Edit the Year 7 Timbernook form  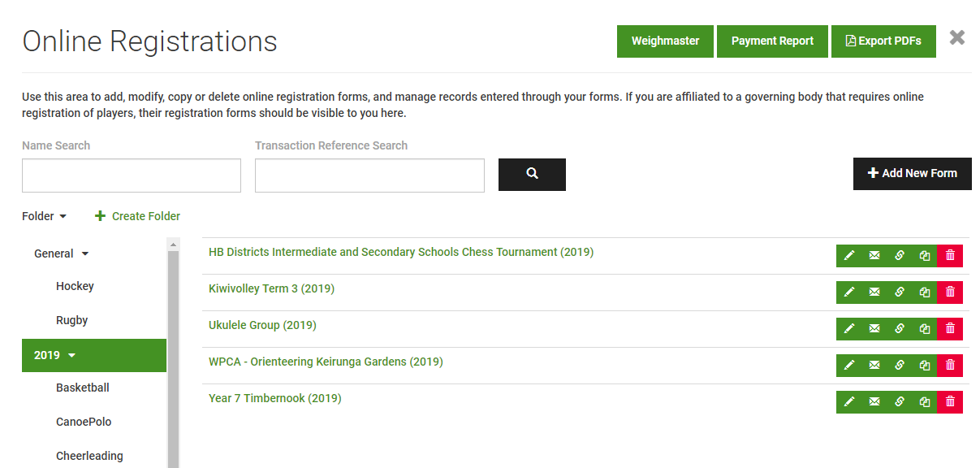tap(849, 401)
